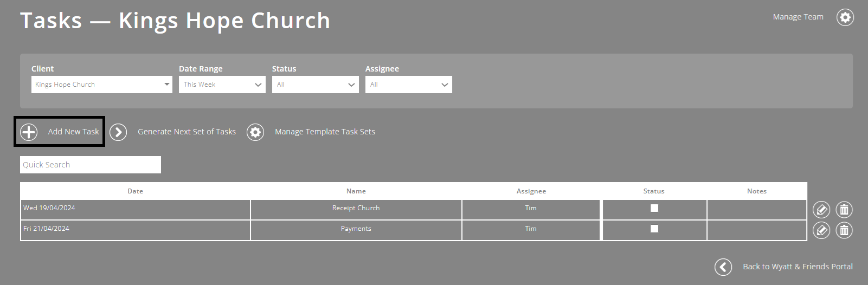
Task: Click the Add New Task label
Action: pyautogui.click(x=74, y=132)
